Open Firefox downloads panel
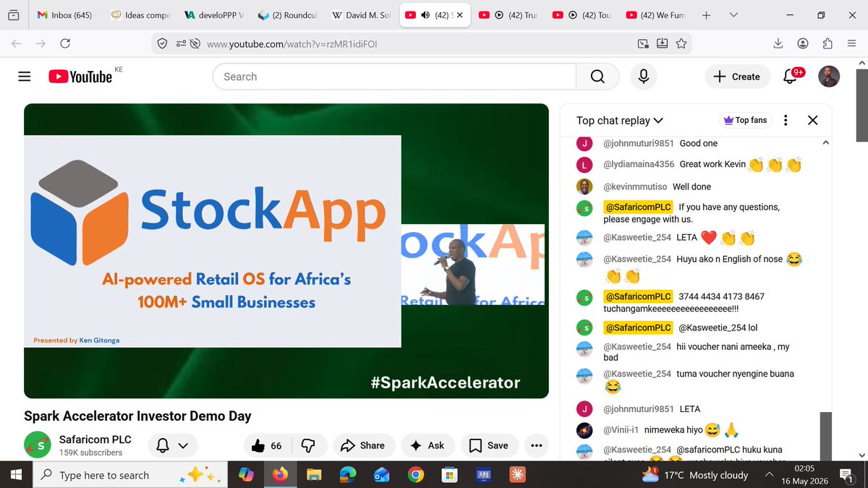 pos(778,43)
